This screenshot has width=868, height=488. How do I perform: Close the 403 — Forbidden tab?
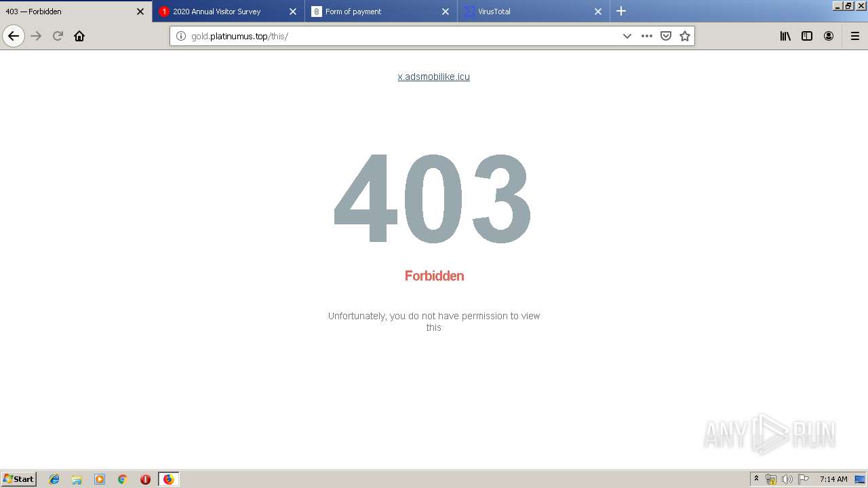coord(140,12)
